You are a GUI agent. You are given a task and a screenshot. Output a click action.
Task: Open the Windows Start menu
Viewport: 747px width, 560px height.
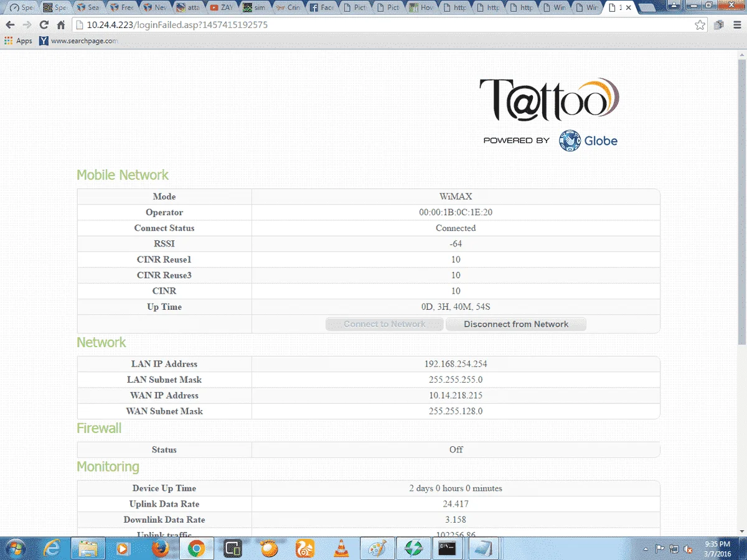tap(16, 548)
